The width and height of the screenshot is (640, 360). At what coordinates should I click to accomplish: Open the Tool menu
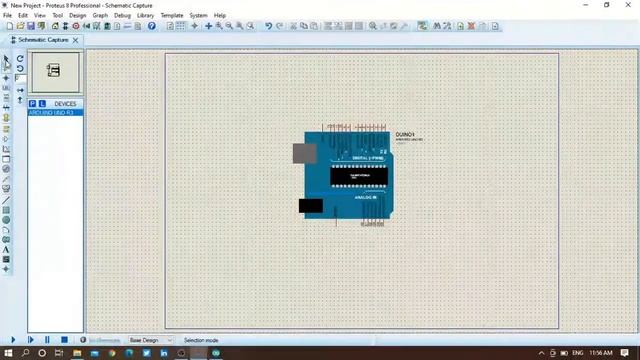tap(58, 16)
